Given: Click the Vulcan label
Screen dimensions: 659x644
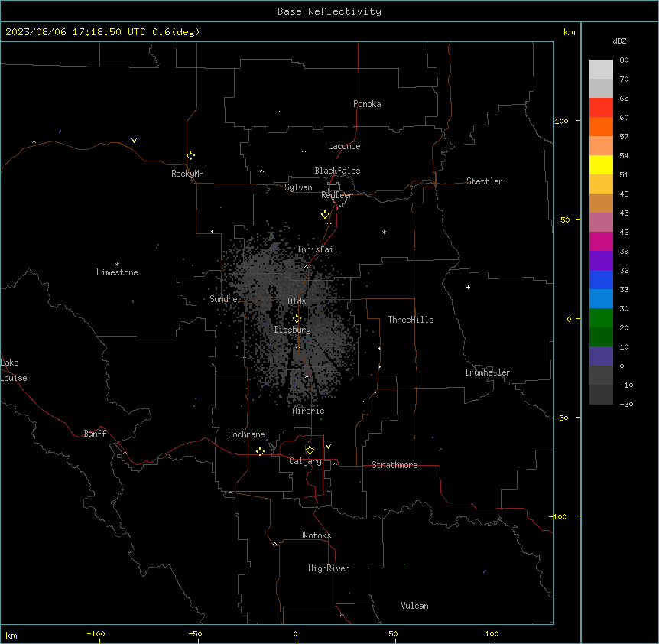Looking at the screenshot, I should (x=414, y=606).
